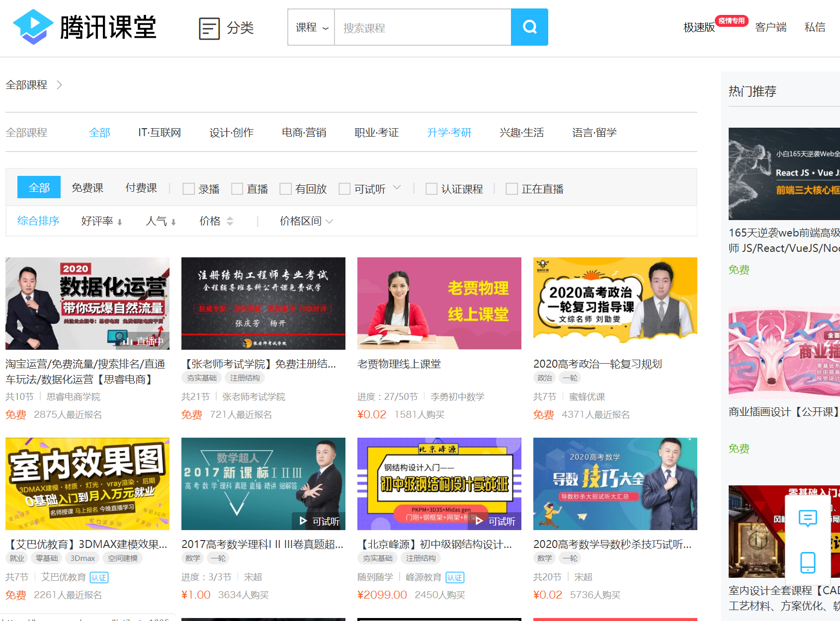This screenshot has height=621, width=840.
Task: Open the floating mobile phone icon
Action: (x=808, y=562)
